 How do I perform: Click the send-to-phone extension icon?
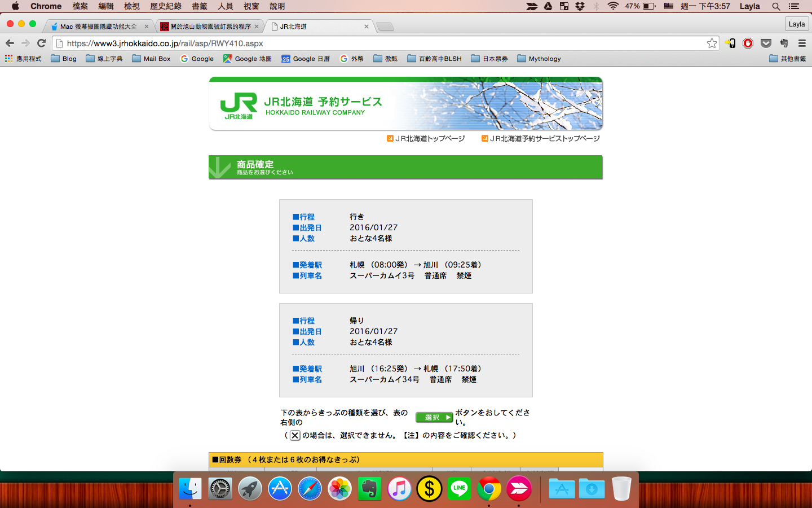(730, 43)
